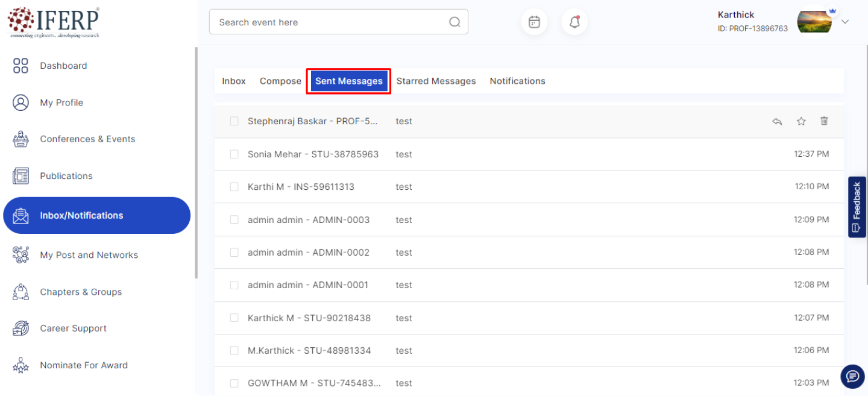The image size is (868, 396).
Task: Click the sidebar vertical scrollbar
Action: 196,163
